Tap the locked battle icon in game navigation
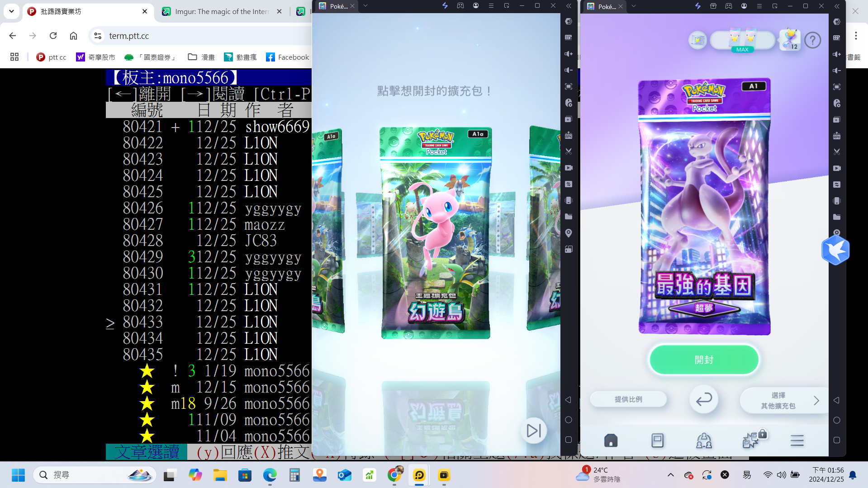This screenshot has width=868, height=488. [754, 439]
